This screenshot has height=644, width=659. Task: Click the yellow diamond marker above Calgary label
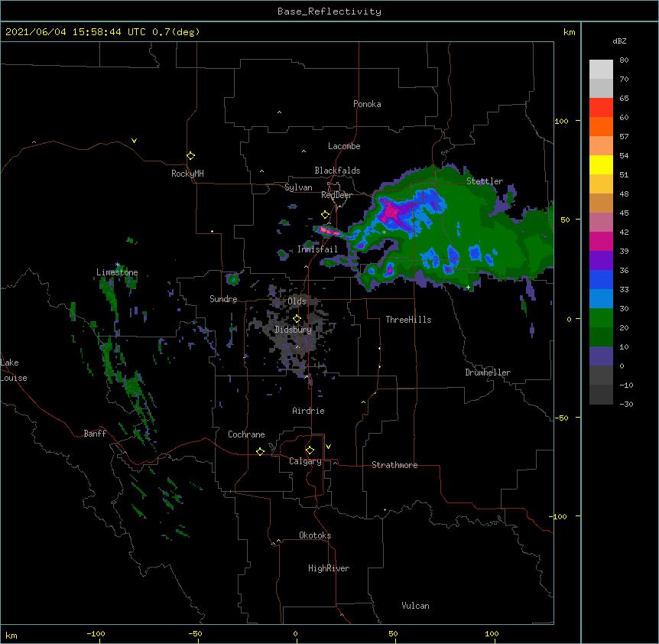[310, 450]
